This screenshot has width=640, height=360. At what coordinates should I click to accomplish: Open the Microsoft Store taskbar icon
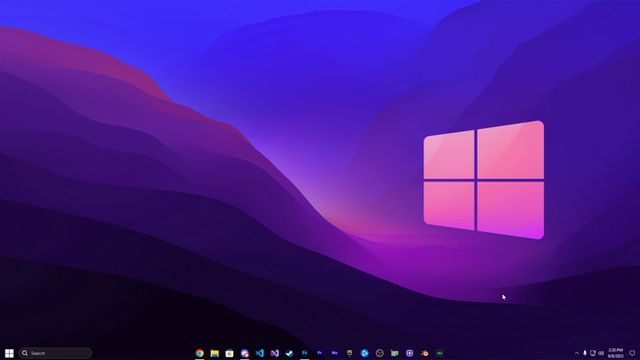(229, 353)
